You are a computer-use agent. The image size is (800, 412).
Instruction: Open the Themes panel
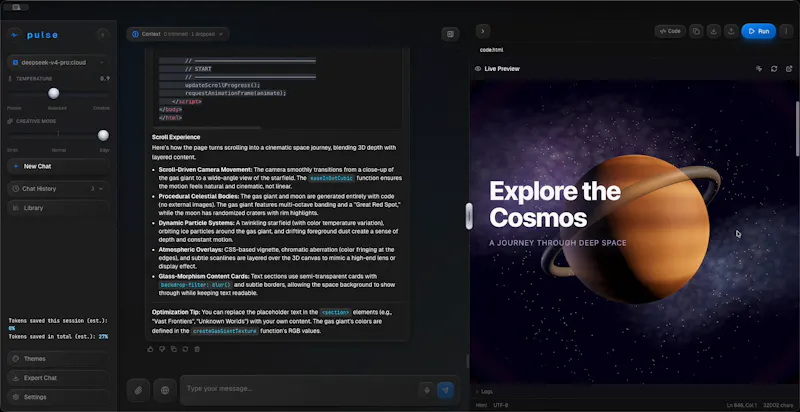[x=58, y=359]
